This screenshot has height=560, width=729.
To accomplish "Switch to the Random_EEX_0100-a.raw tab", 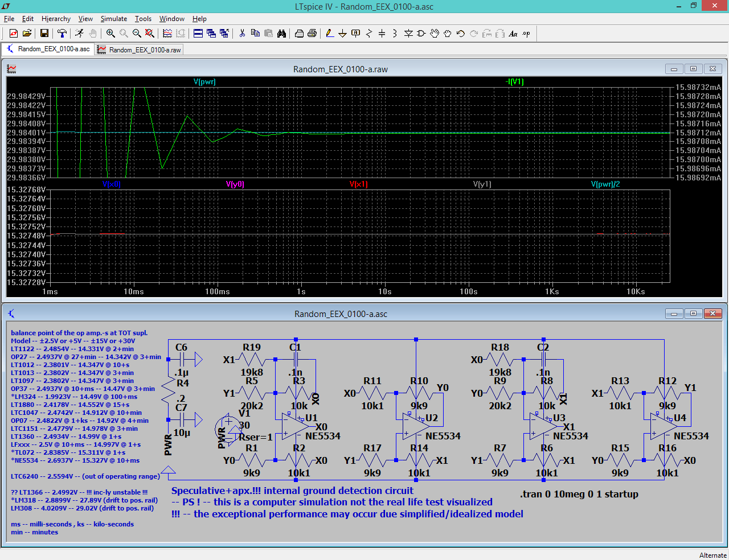I will (140, 50).
